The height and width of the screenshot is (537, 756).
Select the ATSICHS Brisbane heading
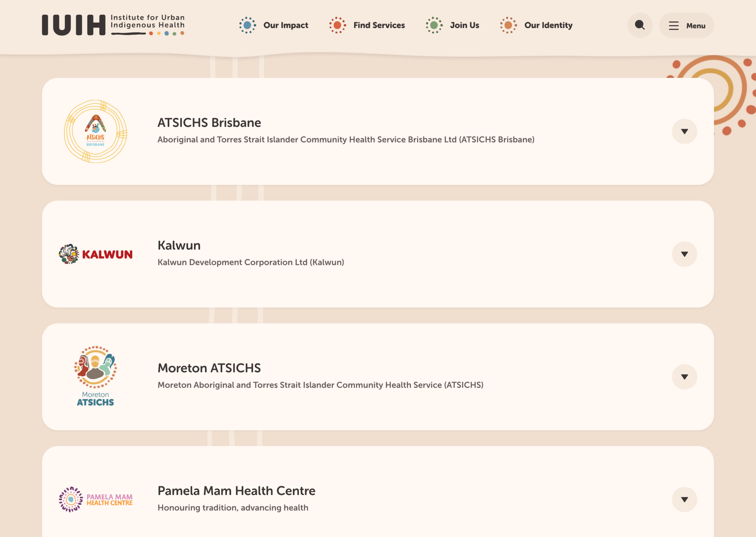pyautogui.click(x=209, y=123)
